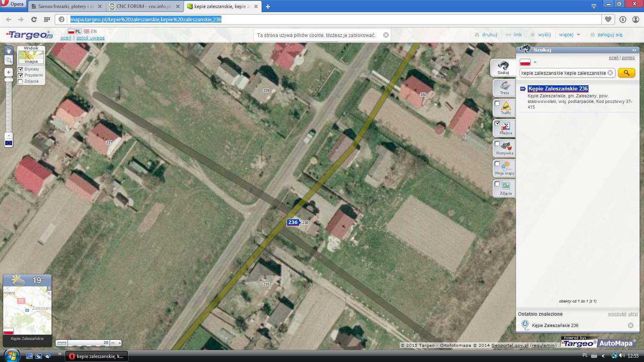Click the browser reload button

[x=34, y=19]
